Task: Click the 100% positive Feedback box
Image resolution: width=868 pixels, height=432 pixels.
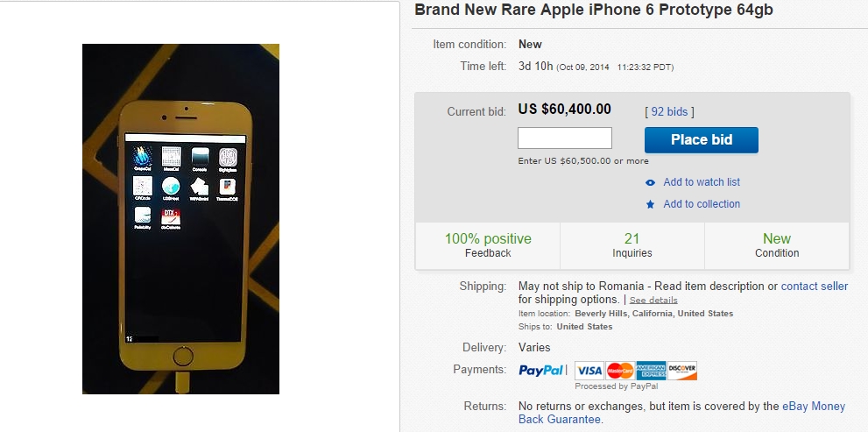Action: pyautogui.click(x=488, y=245)
